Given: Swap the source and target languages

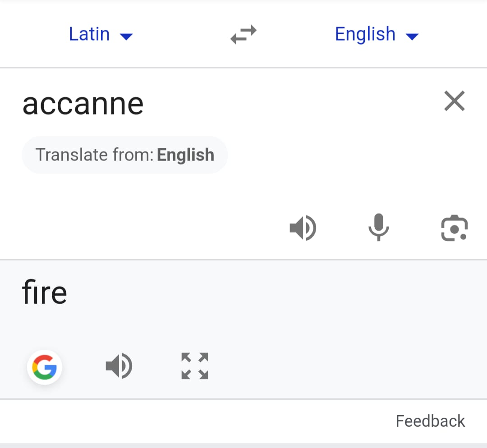Looking at the screenshot, I should click(x=243, y=35).
